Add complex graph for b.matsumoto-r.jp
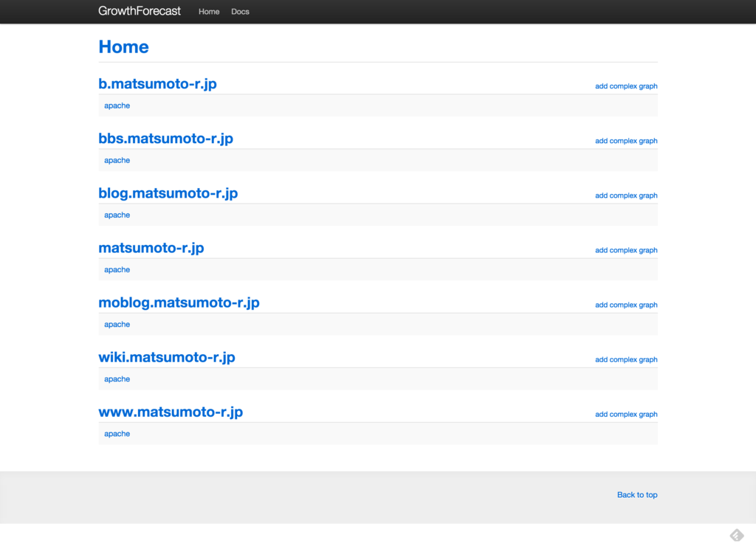The width and height of the screenshot is (756, 554). 626,86
